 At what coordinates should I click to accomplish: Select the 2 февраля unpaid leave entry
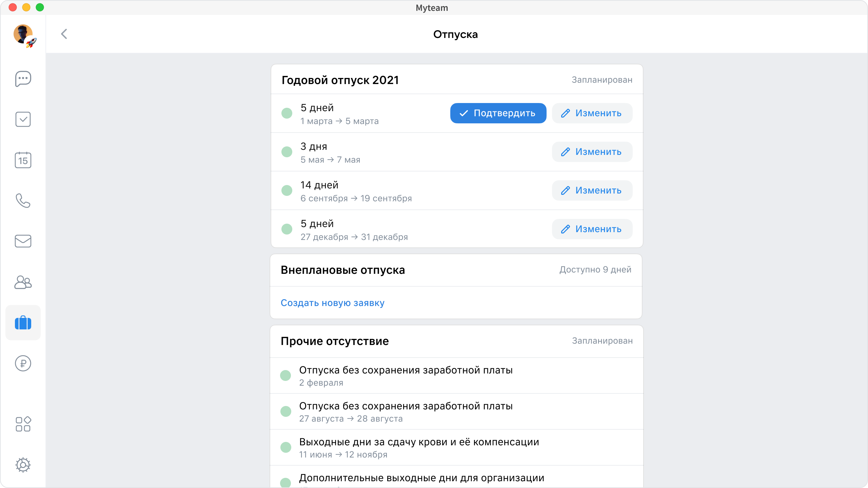(x=406, y=375)
